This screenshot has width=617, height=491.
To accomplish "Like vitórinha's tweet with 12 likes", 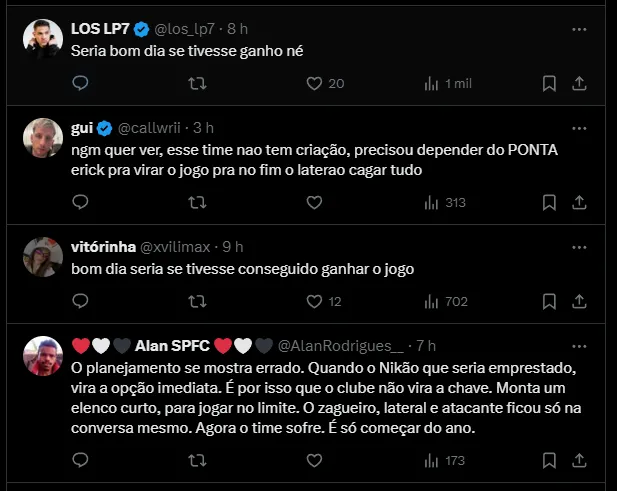I will [x=314, y=301].
